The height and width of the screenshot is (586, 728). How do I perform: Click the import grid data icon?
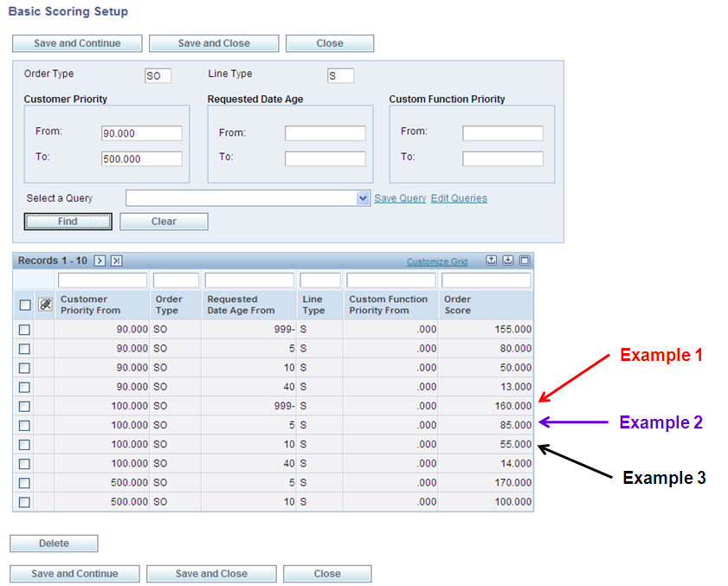508,261
